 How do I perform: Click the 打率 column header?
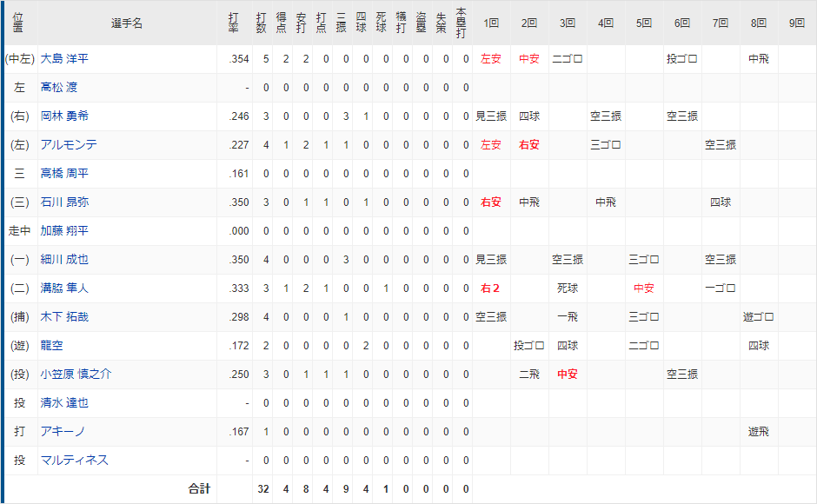tap(234, 23)
